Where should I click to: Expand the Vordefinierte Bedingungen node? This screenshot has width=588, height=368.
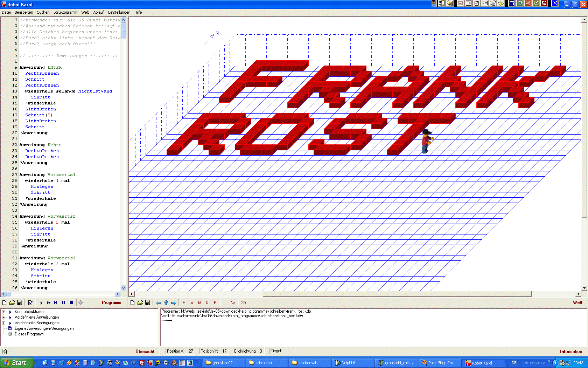coord(4,323)
